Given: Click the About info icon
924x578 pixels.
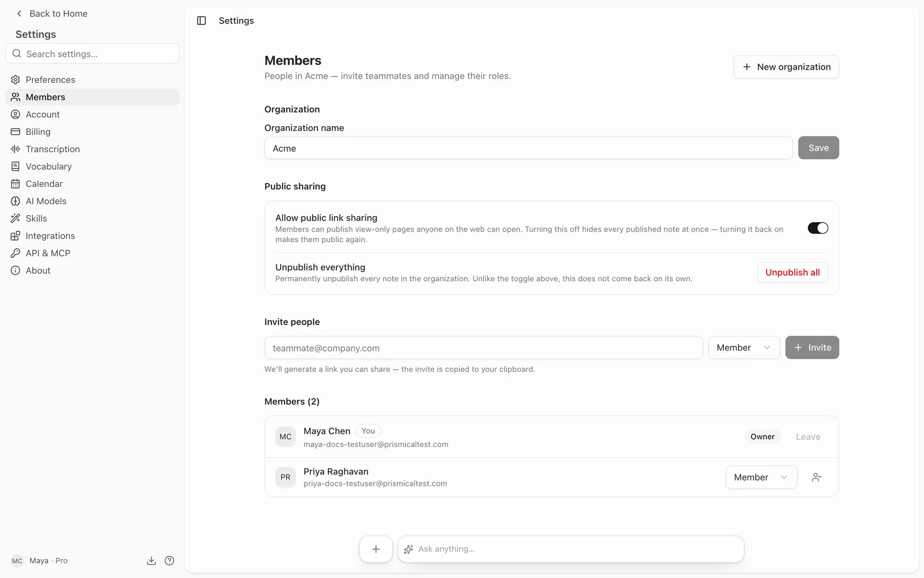Looking at the screenshot, I should (x=15, y=270).
